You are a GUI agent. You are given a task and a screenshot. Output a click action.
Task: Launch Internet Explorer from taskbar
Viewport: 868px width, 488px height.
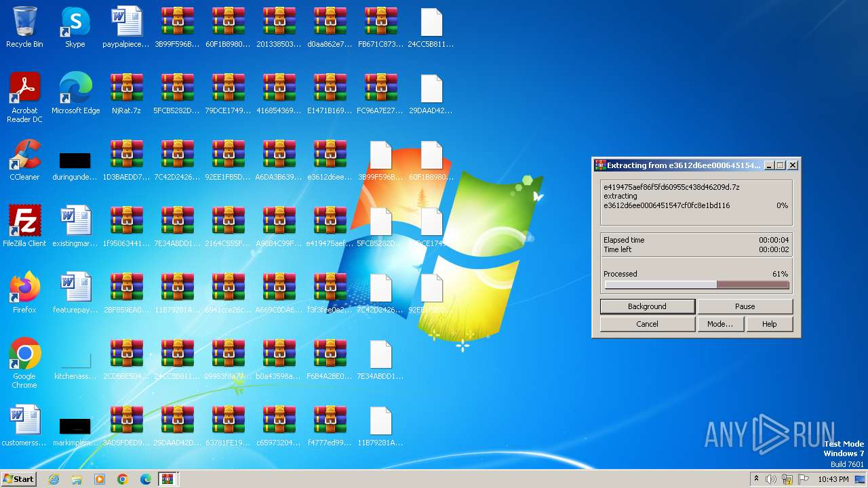click(x=54, y=479)
